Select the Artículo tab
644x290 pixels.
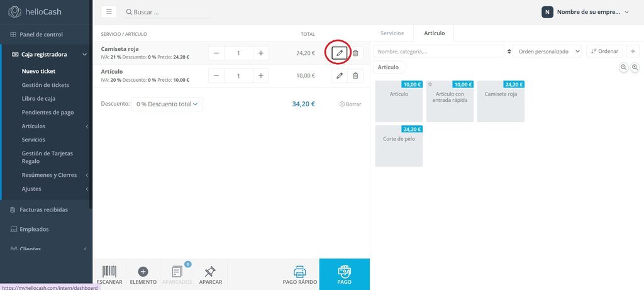434,33
